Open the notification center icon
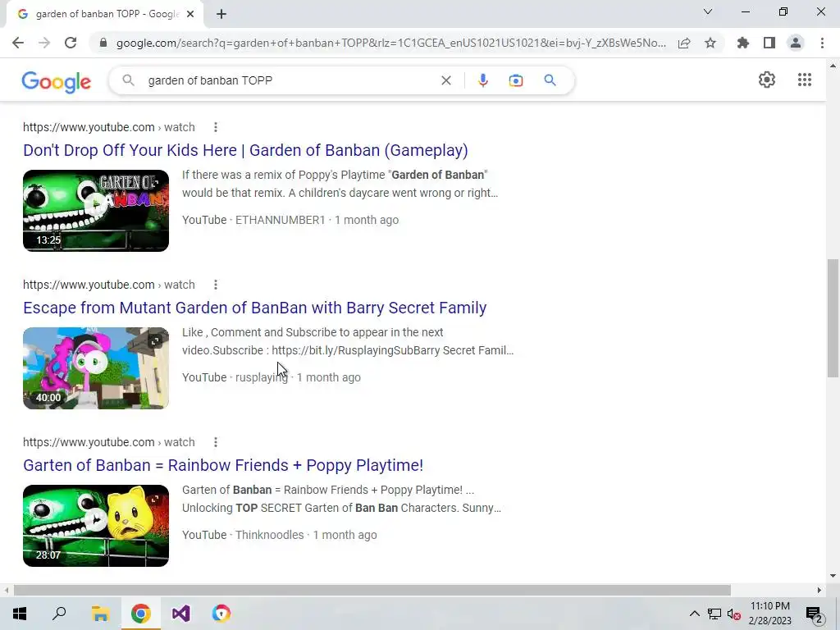Image resolution: width=840 pixels, height=630 pixels. [815, 614]
